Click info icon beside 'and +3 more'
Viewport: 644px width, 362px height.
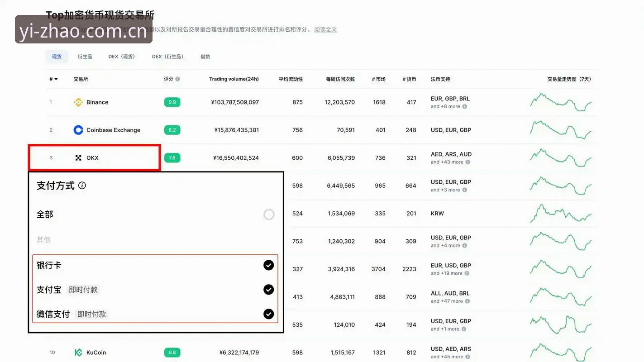tap(464, 190)
